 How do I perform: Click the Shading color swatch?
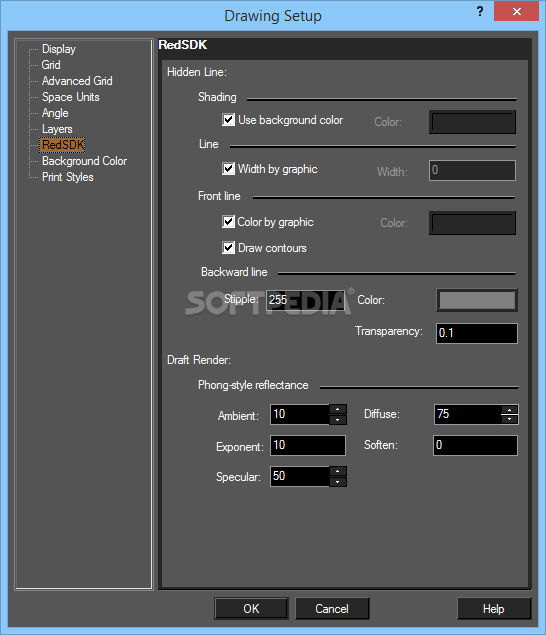pos(472,122)
